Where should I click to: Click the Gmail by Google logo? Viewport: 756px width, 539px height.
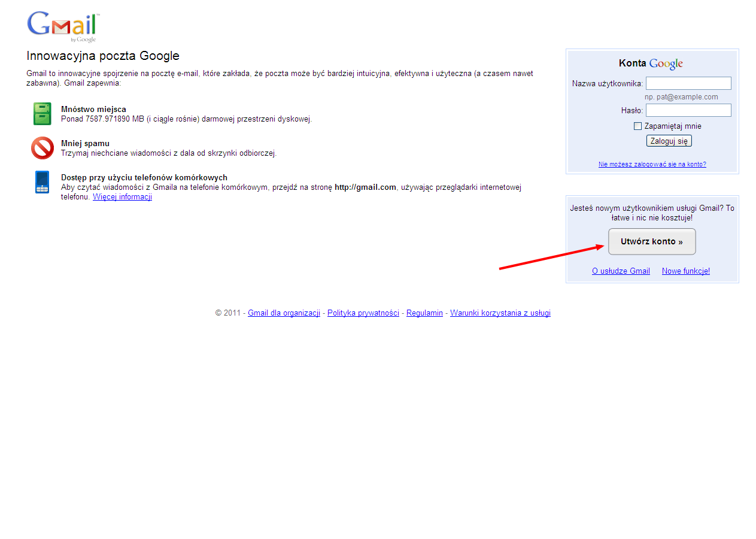coord(63,27)
